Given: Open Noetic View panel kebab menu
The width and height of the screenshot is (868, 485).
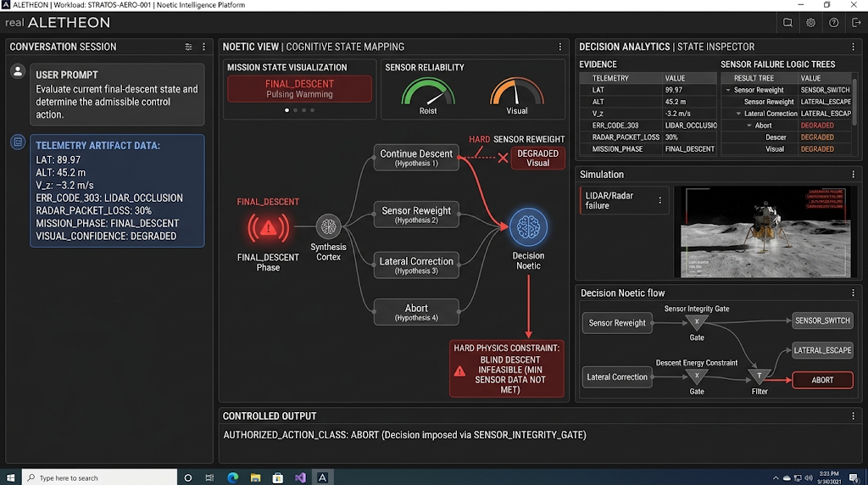Looking at the screenshot, I should tap(559, 47).
